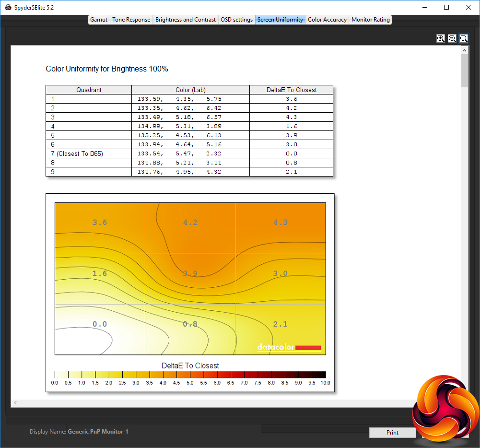Select the OSD settings tab
The width and height of the screenshot is (480, 448).
pos(236,20)
